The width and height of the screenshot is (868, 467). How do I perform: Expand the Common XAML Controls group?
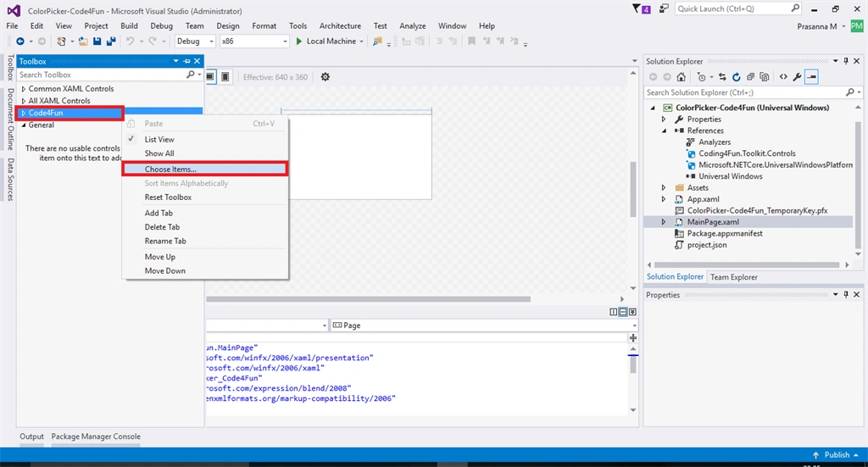point(24,88)
